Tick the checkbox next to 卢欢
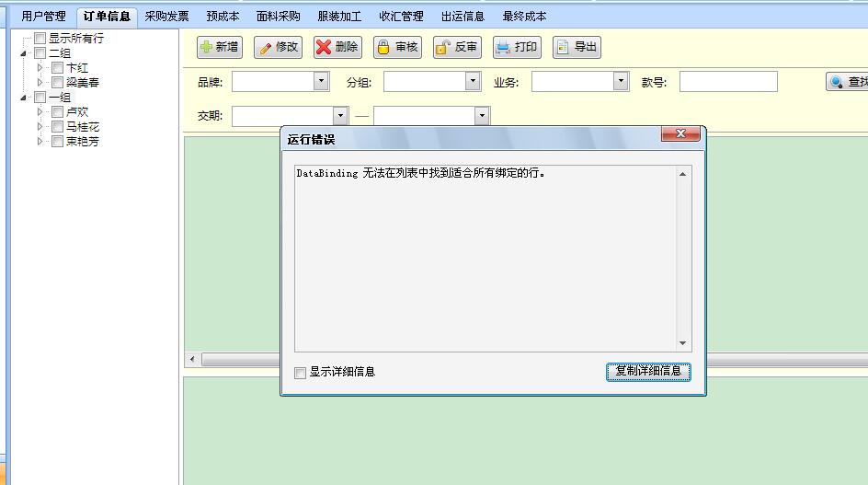 (57, 112)
